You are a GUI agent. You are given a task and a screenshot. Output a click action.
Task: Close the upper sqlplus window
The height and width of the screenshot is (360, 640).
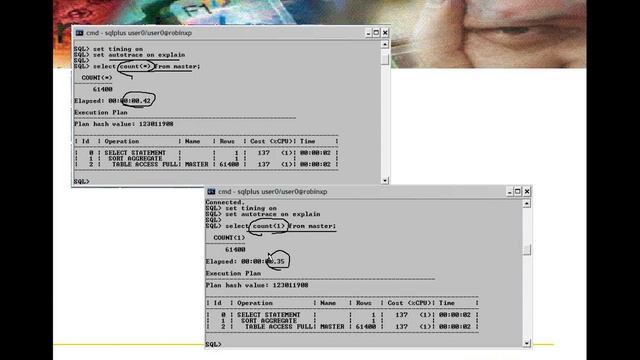(x=385, y=33)
